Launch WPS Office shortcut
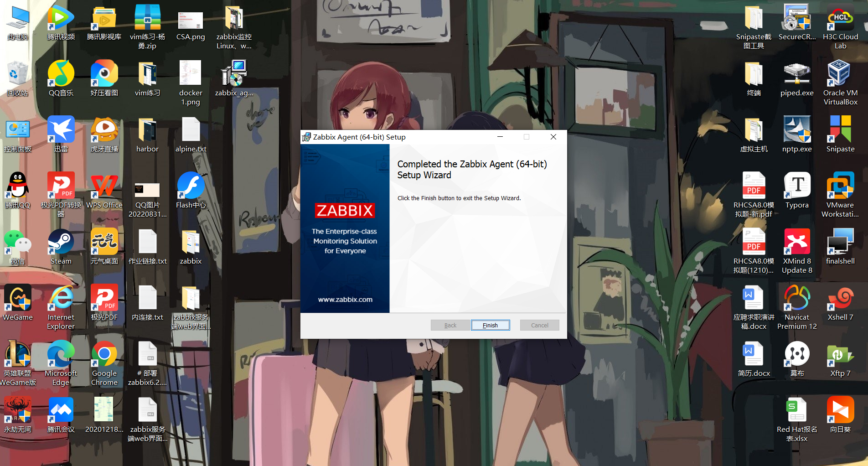The height and width of the screenshot is (466, 868). (104, 191)
